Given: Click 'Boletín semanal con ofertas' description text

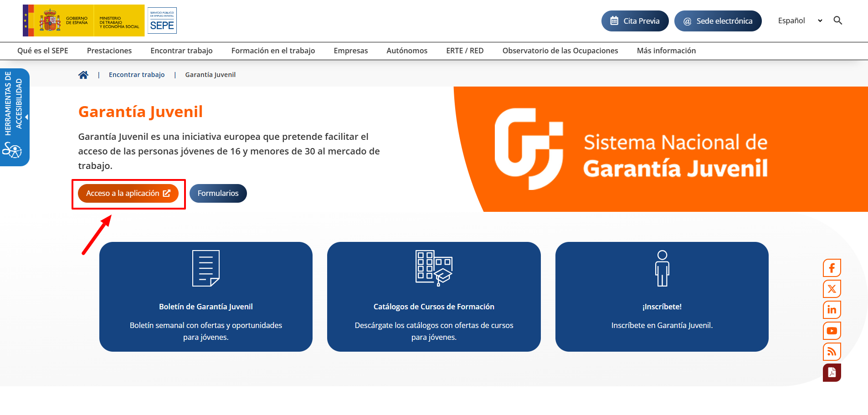Looking at the screenshot, I should tap(206, 331).
